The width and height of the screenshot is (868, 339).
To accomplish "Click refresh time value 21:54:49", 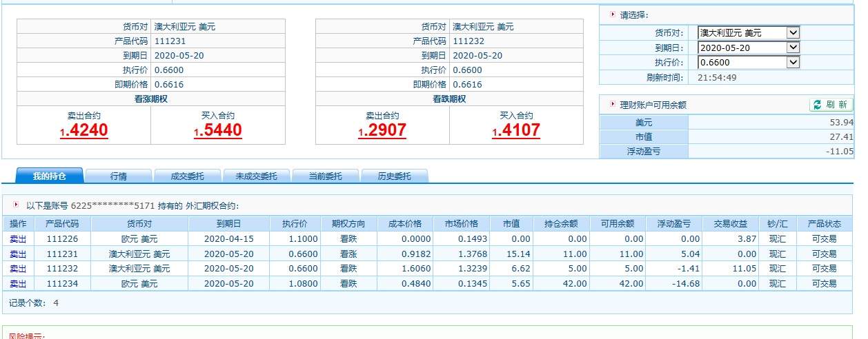I will pos(717,77).
